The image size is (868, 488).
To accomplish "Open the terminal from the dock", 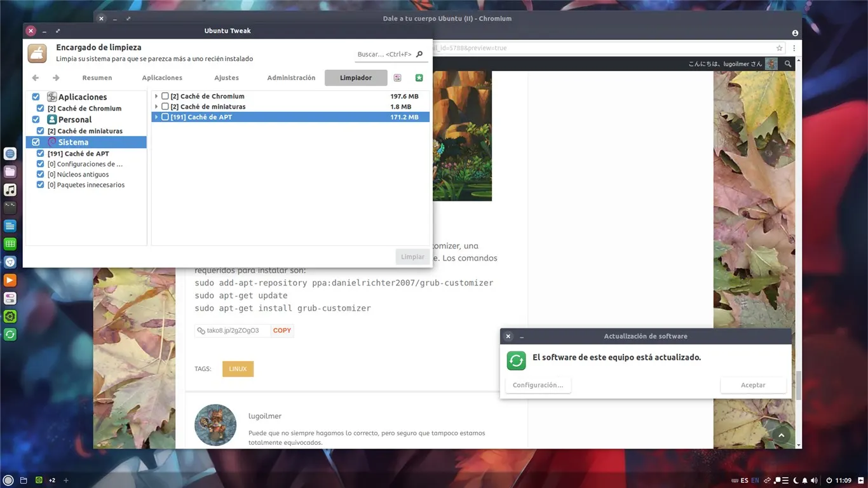I will (x=10, y=206).
